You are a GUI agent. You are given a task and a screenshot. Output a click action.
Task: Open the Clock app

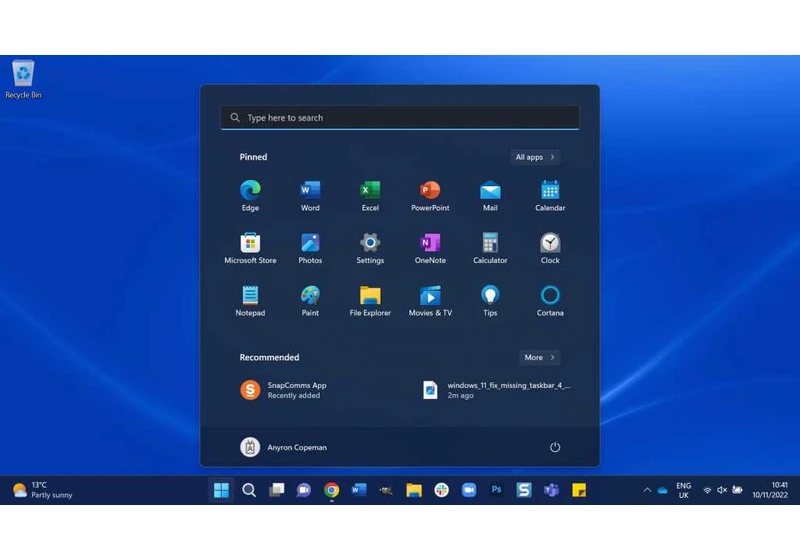coord(550,248)
